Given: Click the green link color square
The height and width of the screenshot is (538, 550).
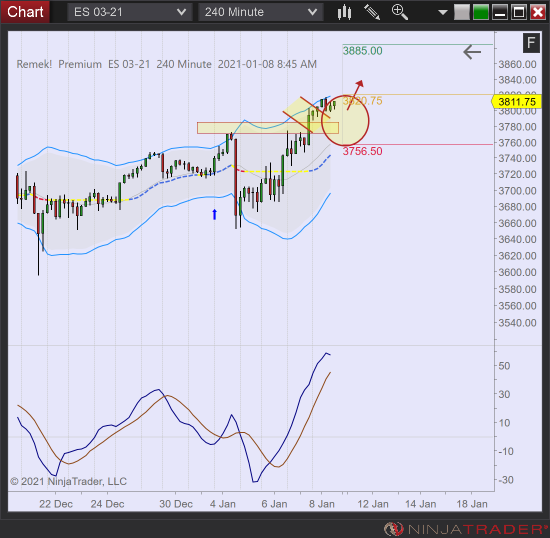Looking at the screenshot, I should coord(481,12).
